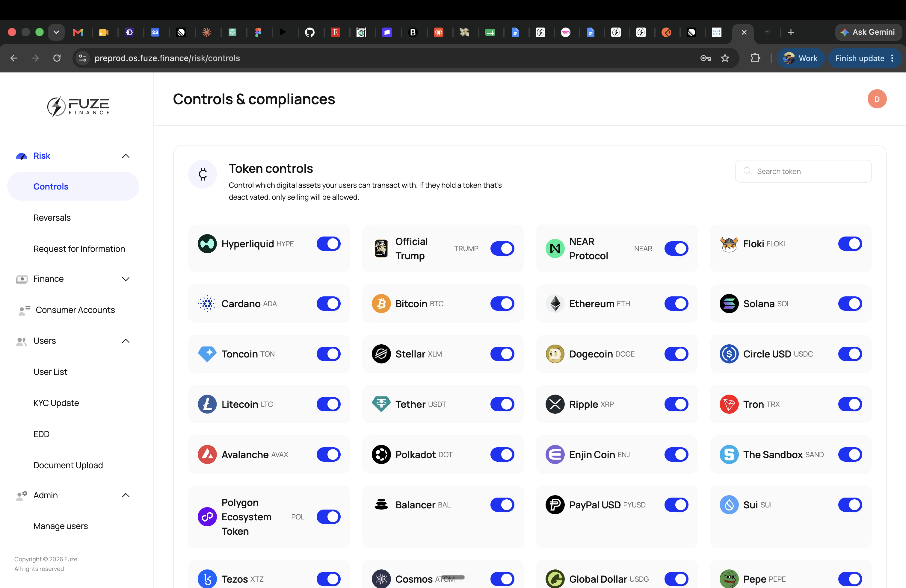This screenshot has width=906, height=588.
Task: Switch off the Sui SUI toggle
Action: (x=850, y=505)
